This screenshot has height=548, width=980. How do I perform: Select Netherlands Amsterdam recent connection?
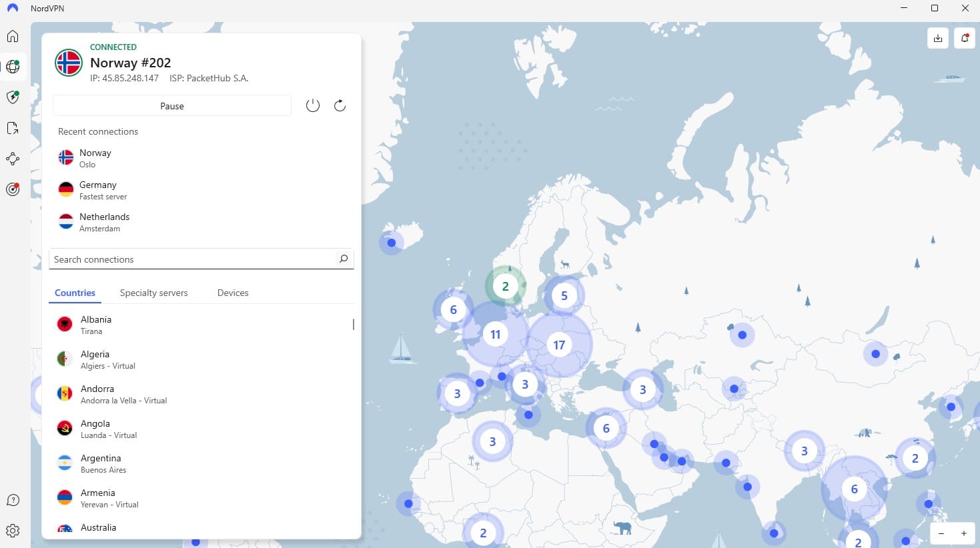pos(201,222)
